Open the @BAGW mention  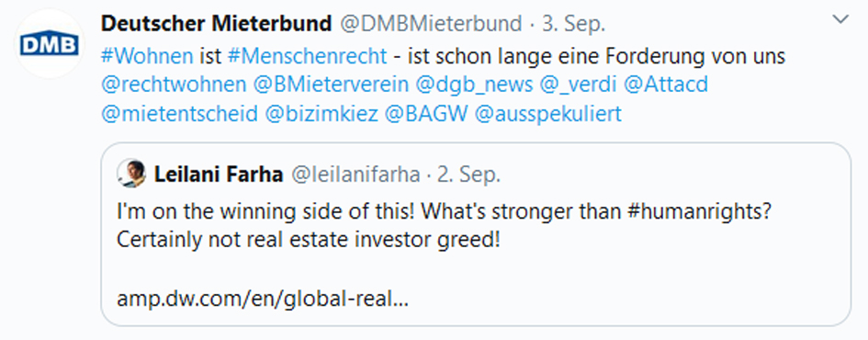(427, 114)
